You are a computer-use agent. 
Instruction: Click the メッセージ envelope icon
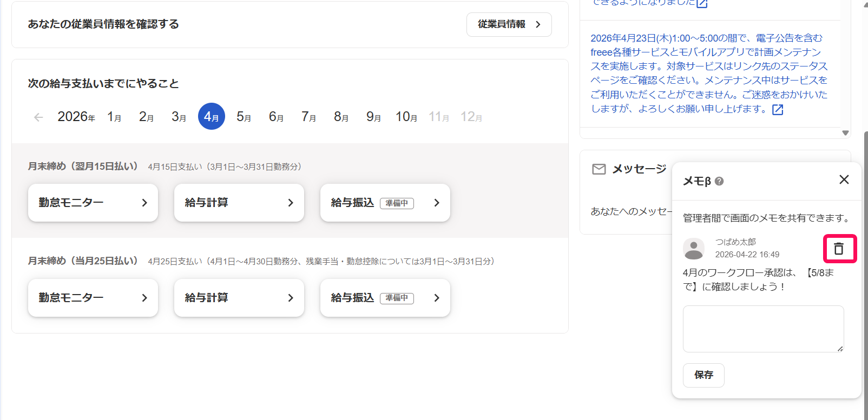coord(599,169)
